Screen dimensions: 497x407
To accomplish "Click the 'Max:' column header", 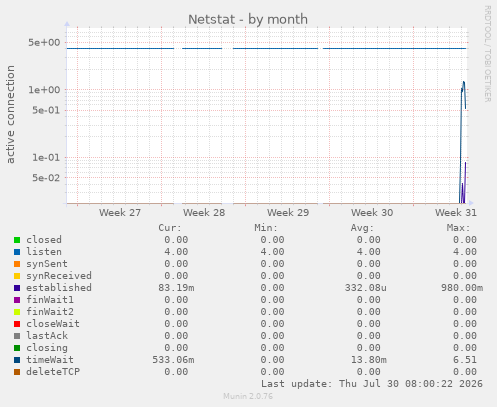I will pos(459,228).
